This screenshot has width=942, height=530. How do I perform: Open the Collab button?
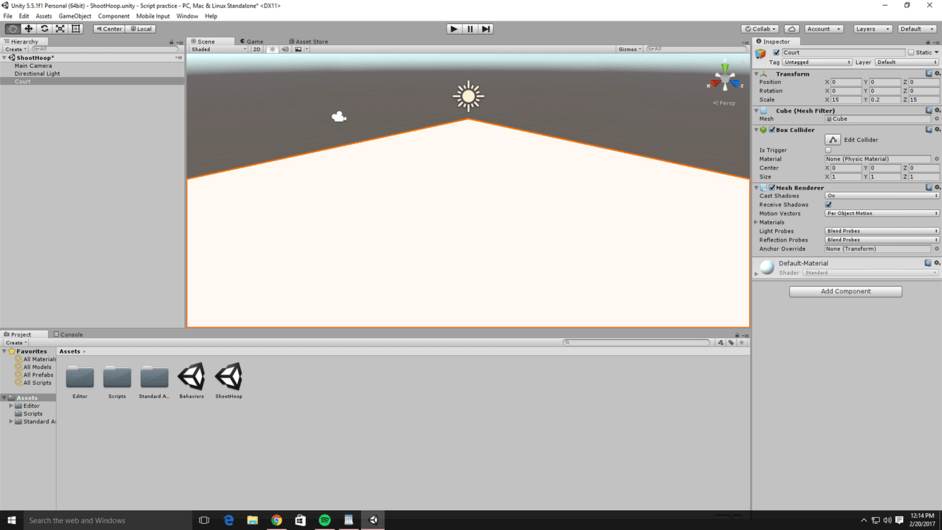[x=760, y=29]
